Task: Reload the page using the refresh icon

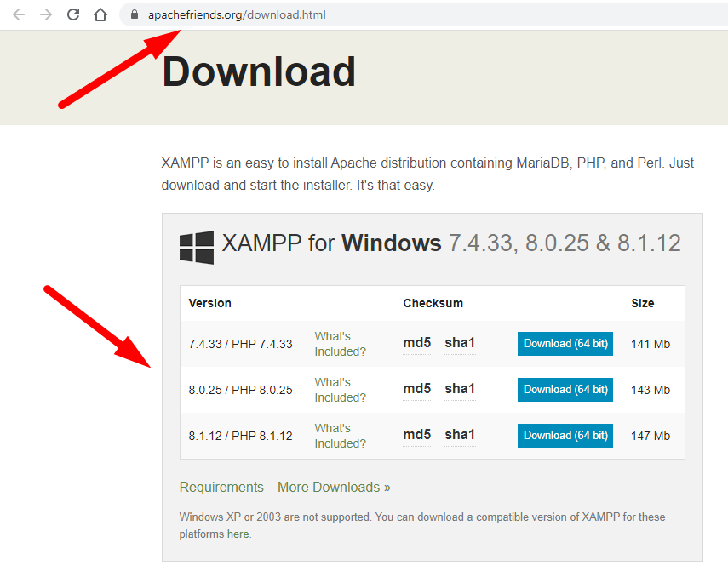Action: click(72, 14)
